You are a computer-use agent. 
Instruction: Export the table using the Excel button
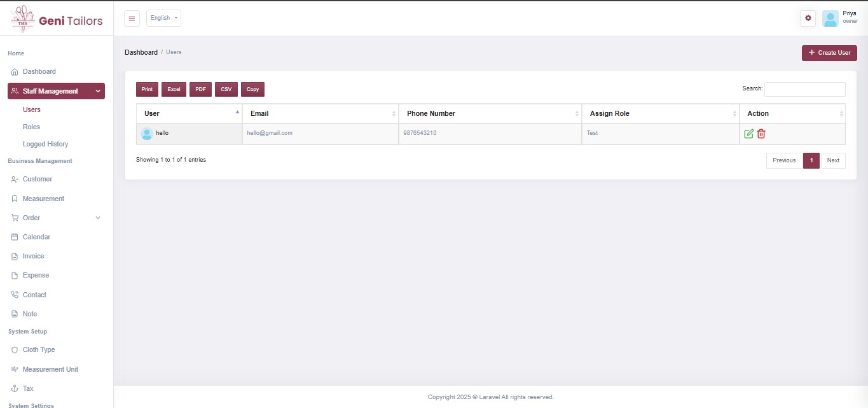coord(174,90)
